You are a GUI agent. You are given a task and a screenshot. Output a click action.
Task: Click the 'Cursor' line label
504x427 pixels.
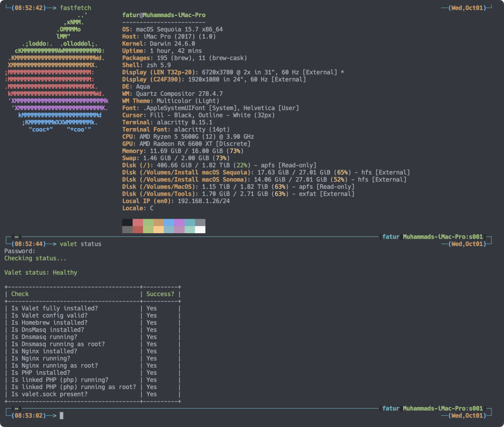(x=132, y=115)
